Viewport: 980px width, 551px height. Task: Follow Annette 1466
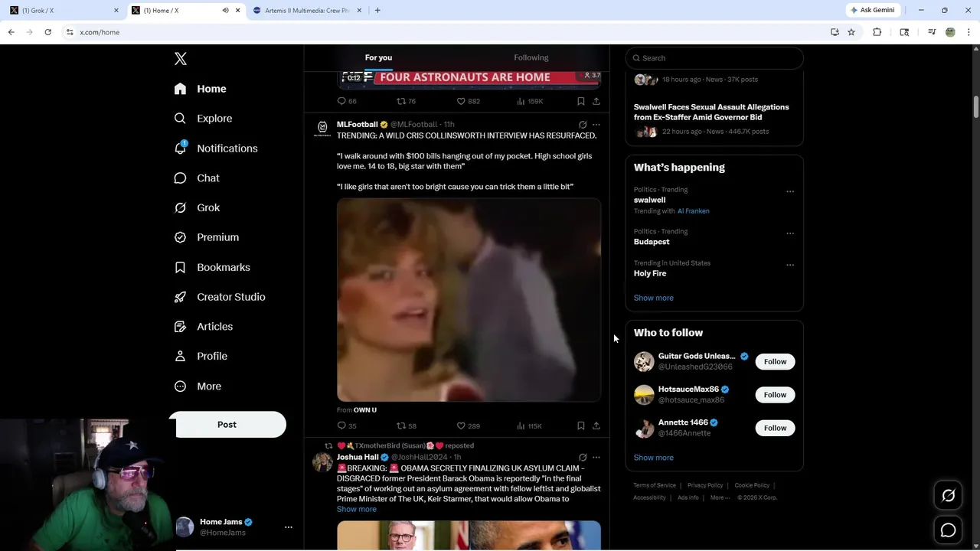775,428
